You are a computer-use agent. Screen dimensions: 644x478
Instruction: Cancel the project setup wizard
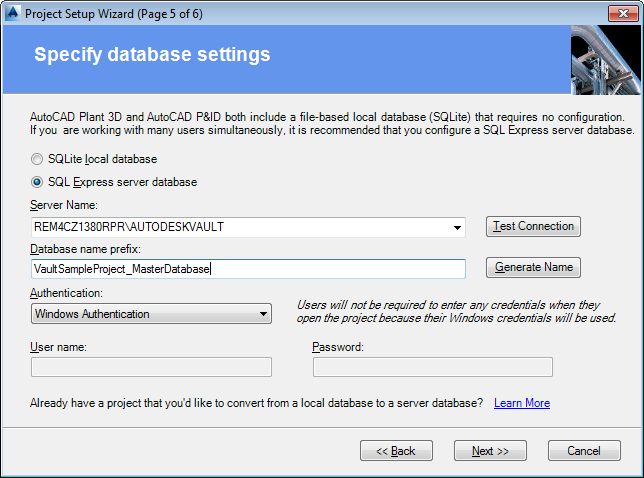click(584, 450)
